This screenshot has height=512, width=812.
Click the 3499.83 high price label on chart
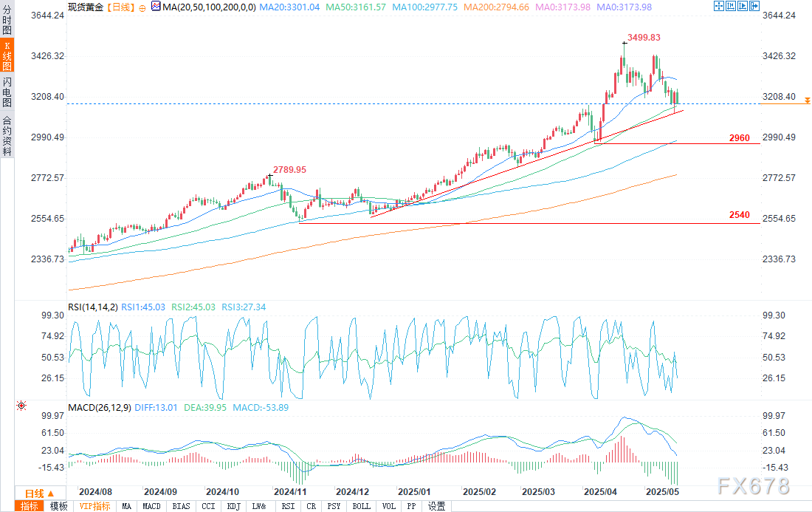(644, 37)
